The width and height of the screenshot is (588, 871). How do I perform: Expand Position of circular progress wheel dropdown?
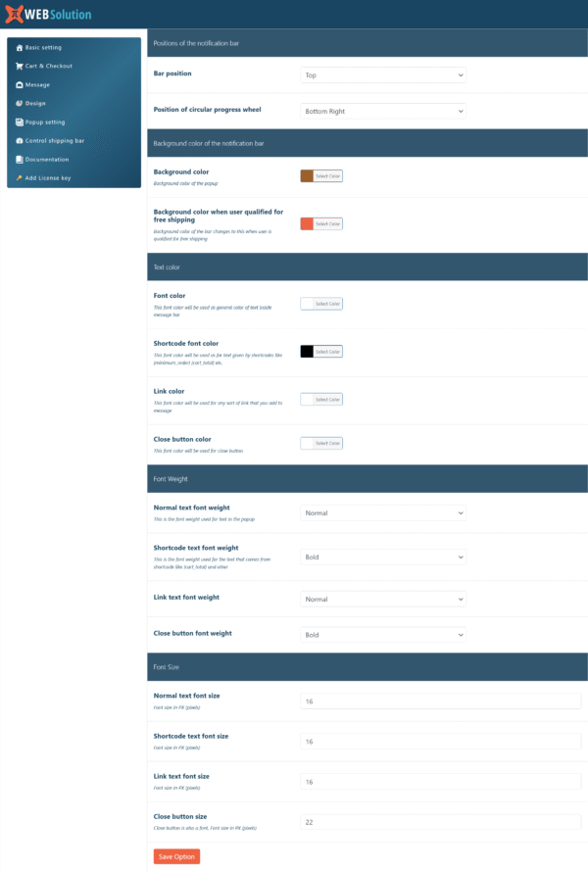point(382,112)
